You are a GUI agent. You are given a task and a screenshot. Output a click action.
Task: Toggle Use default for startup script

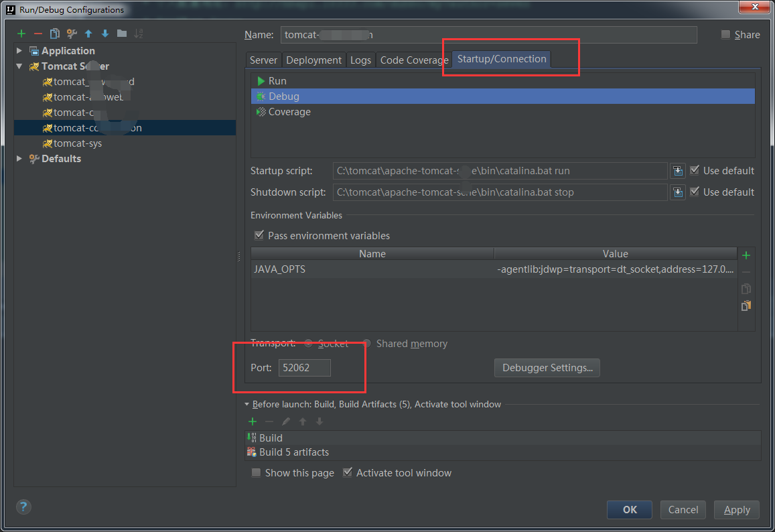(x=695, y=170)
